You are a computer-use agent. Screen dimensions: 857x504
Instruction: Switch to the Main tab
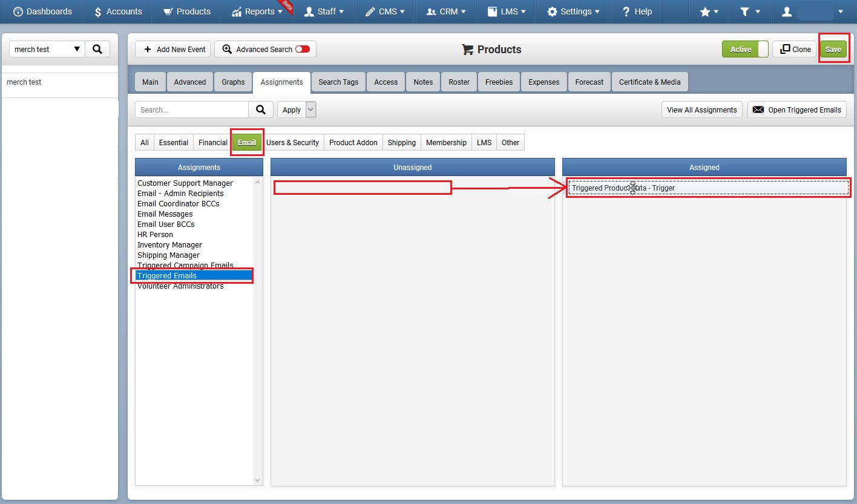150,82
